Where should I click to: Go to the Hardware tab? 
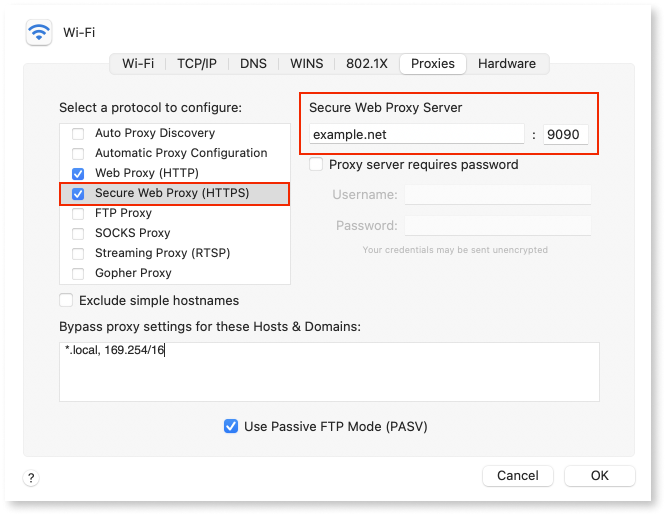[x=506, y=63]
